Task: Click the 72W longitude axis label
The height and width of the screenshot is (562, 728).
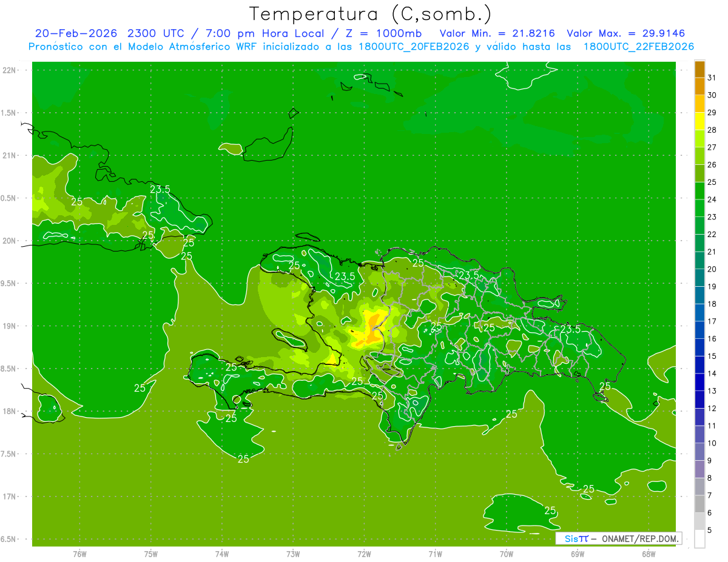Action: [364, 554]
